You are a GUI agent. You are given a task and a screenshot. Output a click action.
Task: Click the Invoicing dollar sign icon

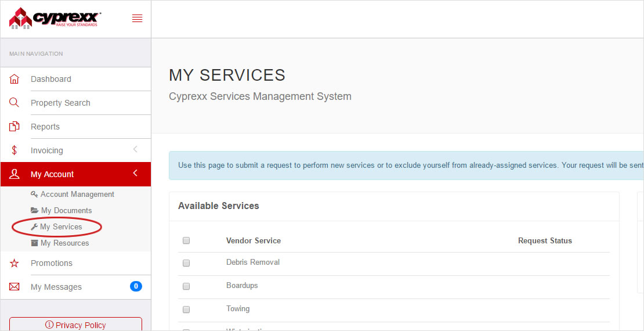[x=15, y=150]
